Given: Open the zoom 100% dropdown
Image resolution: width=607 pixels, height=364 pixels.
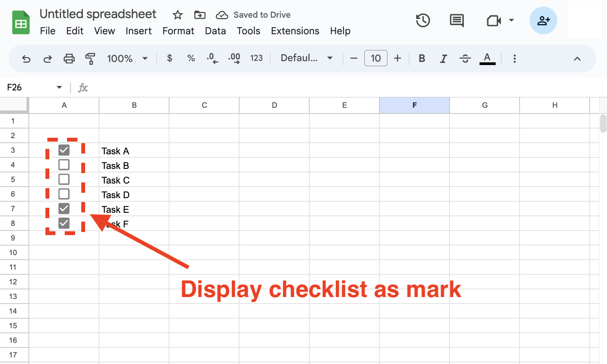Looking at the screenshot, I should 127,58.
